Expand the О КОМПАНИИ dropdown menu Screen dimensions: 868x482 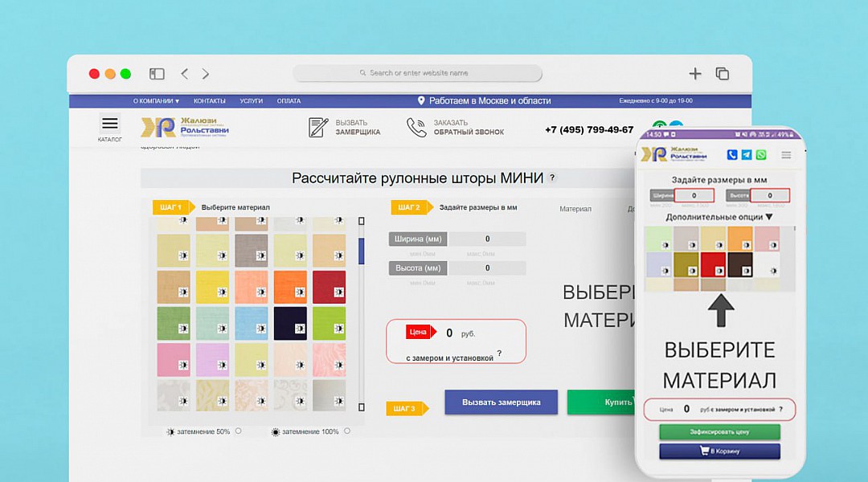pyautogui.click(x=156, y=101)
